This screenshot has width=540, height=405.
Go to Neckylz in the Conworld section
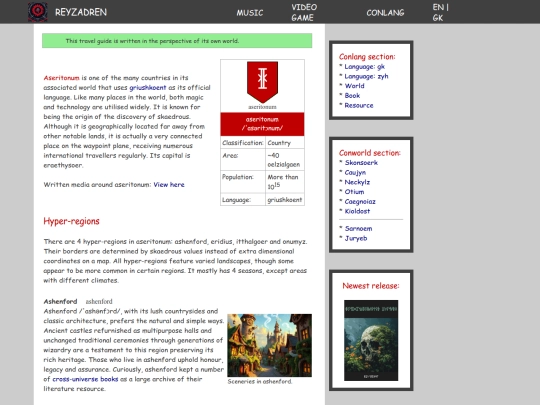(x=357, y=182)
